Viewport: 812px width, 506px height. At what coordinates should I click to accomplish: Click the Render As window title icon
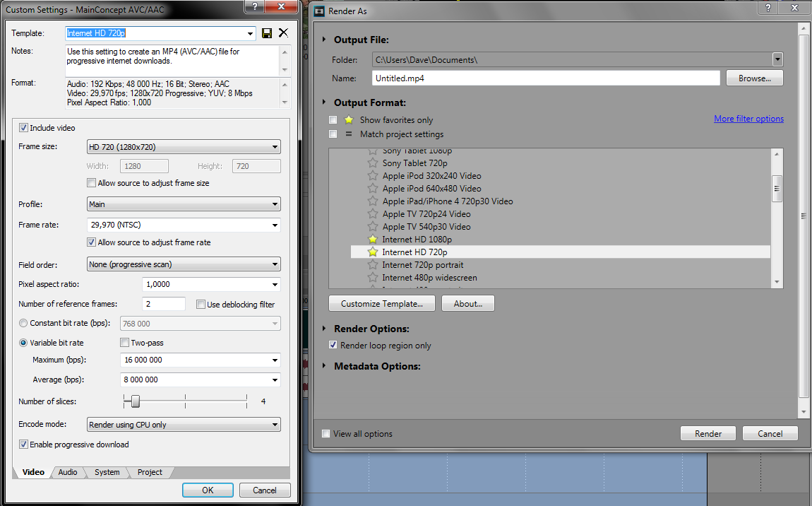320,11
